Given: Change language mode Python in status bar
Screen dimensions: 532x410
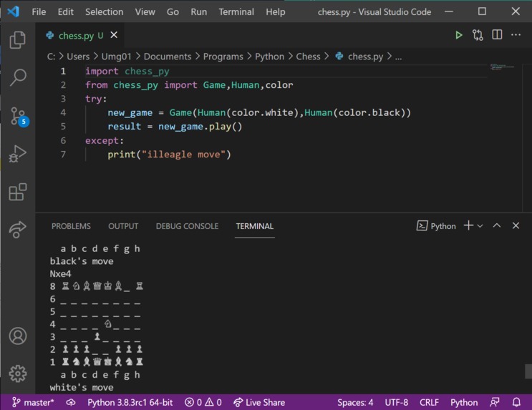Looking at the screenshot, I should coord(464,403).
